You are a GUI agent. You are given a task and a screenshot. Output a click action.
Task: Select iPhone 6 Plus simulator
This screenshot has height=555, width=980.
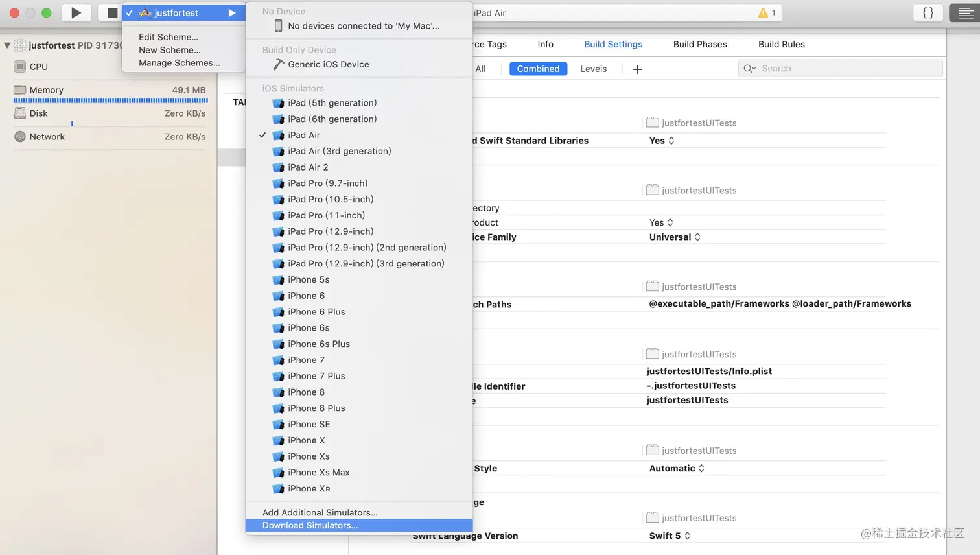click(359, 312)
